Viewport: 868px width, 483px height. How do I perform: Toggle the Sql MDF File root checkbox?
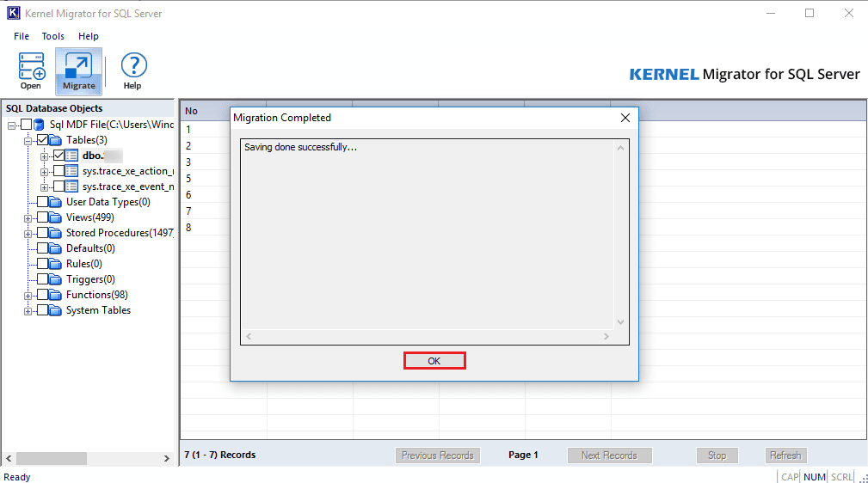pos(26,125)
